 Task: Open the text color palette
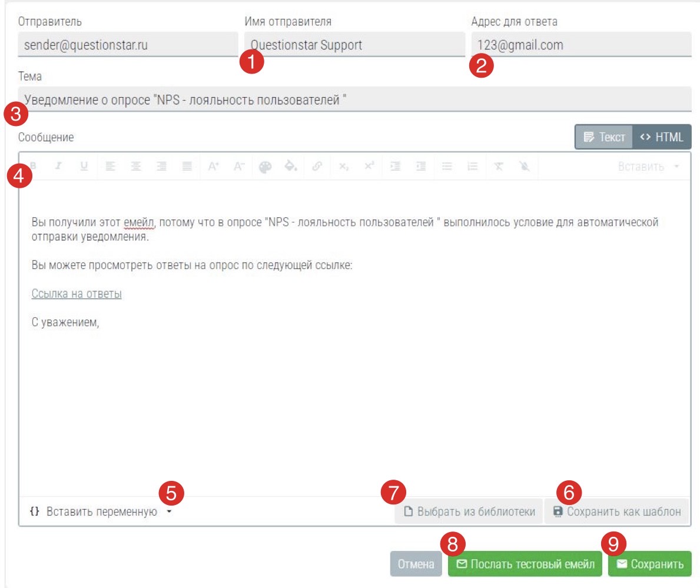coord(266,167)
